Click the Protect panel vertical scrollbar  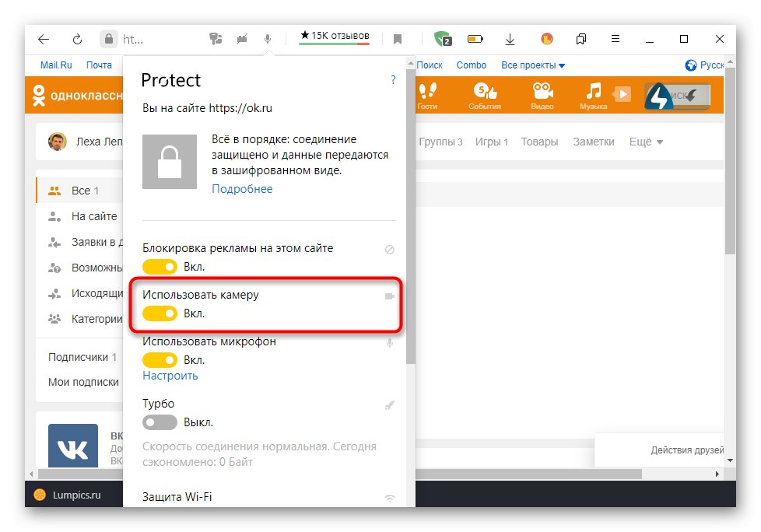click(411, 215)
